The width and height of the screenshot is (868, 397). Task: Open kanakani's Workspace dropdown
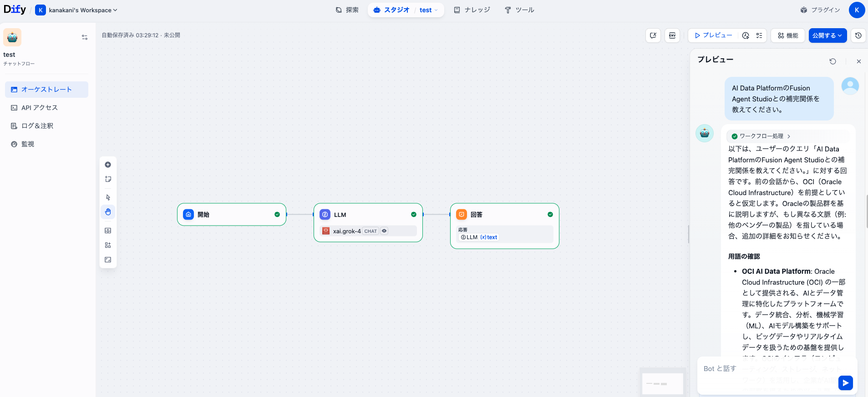click(x=76, y=10)
